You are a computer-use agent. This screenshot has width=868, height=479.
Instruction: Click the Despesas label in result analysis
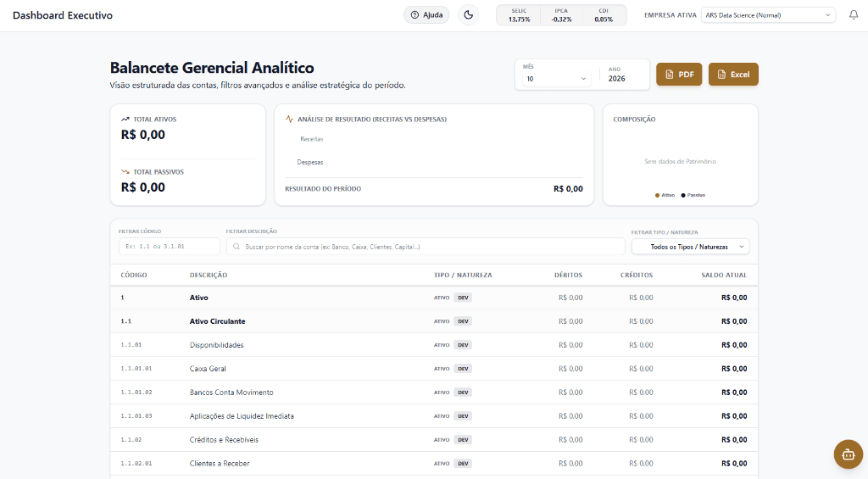click(310, 162)
